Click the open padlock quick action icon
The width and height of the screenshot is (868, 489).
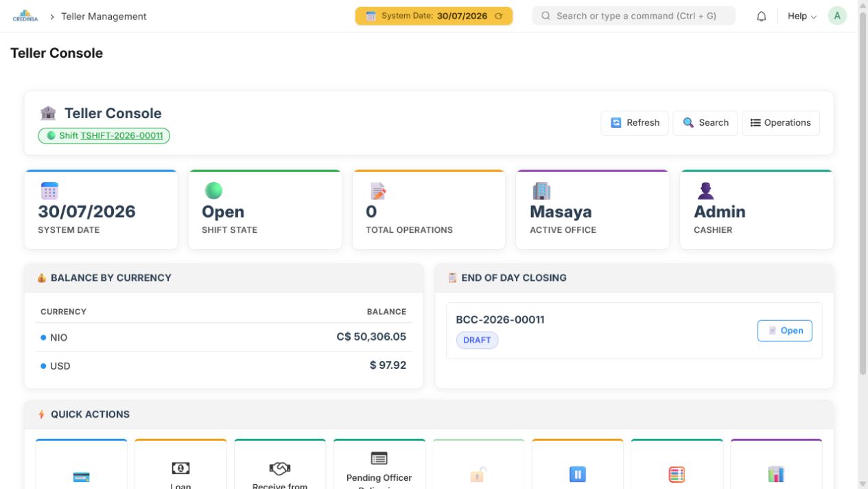point(478,474)
